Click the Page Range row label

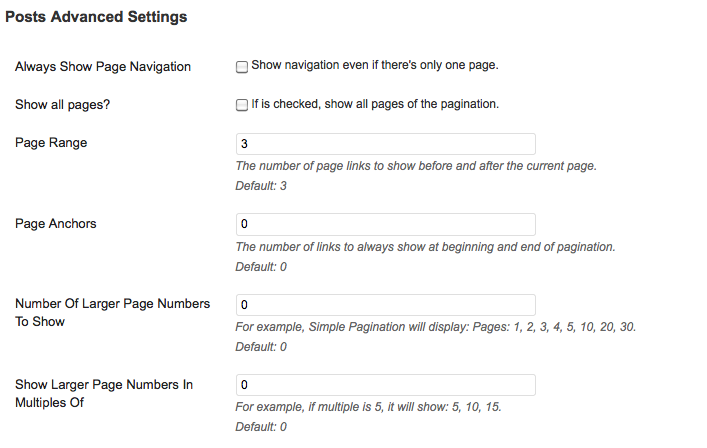pyautogui.click(x=51, y=143)
